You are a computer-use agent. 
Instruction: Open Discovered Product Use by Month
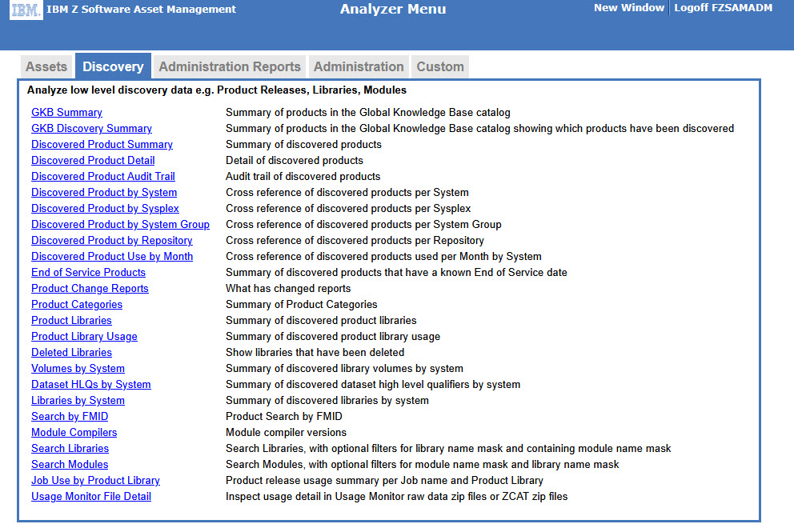pyautogui.click(x=112, y=257)
